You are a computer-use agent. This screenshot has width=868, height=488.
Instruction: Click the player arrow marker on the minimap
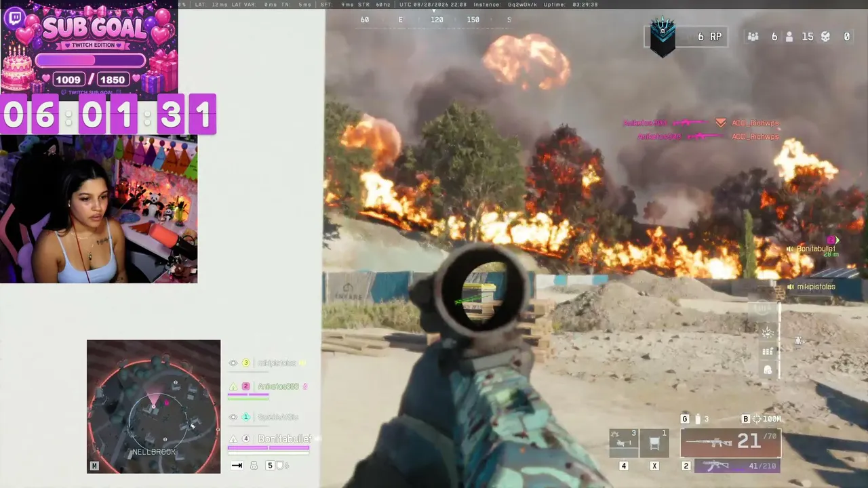153,406
